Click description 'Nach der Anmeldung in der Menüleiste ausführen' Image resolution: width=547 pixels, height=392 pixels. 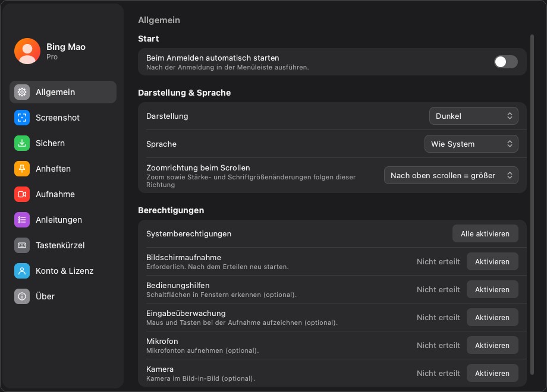(x=228, y=67)
